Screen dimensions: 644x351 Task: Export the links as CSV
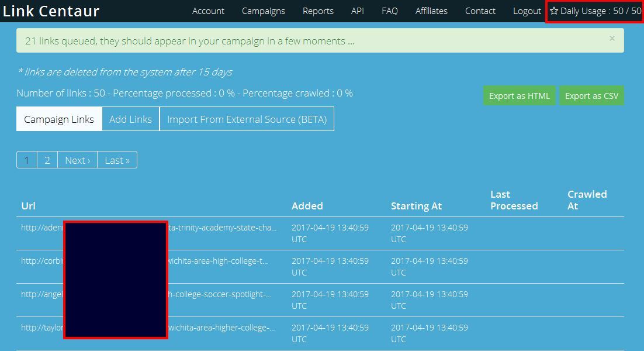point(591,96)
